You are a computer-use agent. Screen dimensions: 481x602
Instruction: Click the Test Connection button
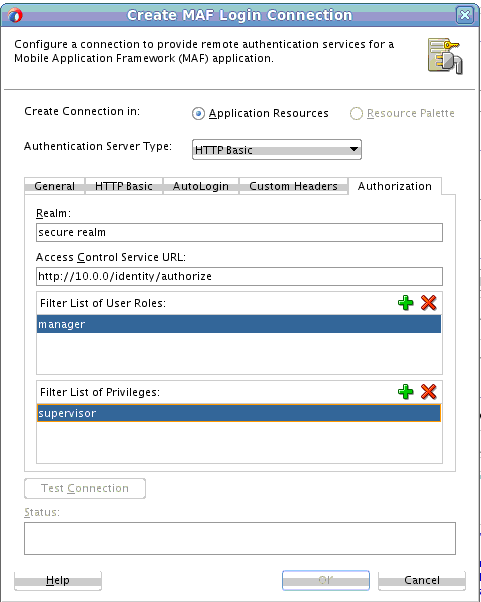tap(85, 488)
